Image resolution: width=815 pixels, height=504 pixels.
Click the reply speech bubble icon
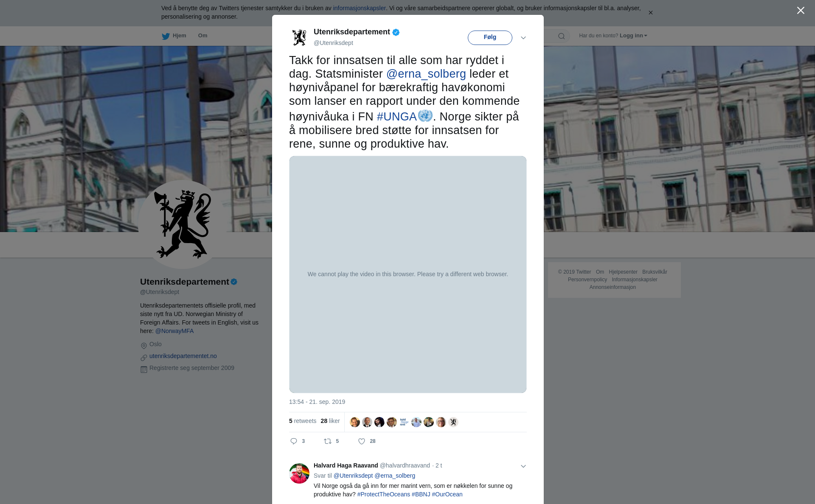(294, 441)
